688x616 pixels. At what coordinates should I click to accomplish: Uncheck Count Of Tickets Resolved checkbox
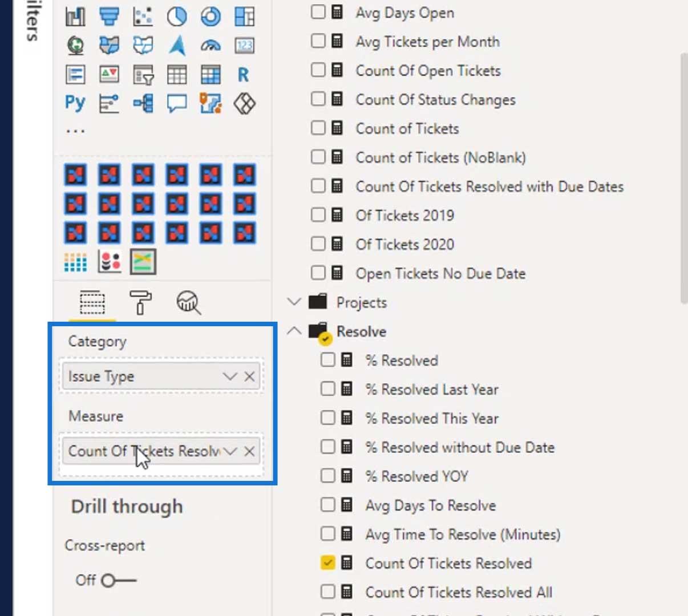327,562
